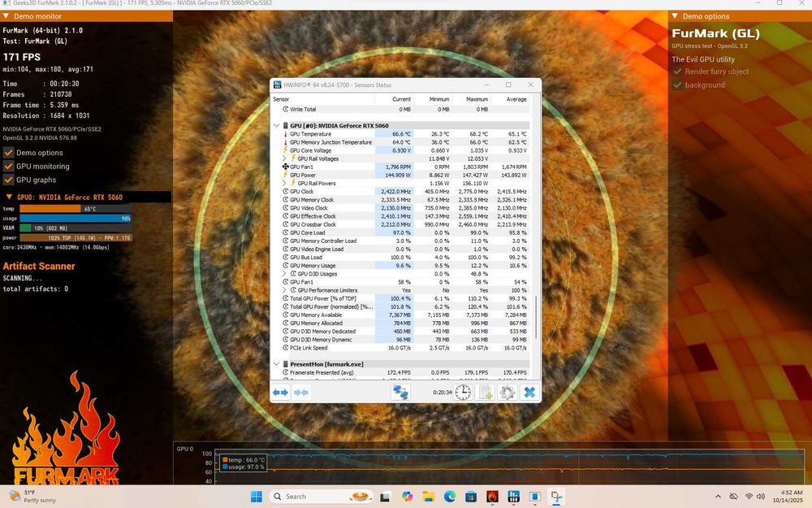
Task: Open the Windows Start menu
Action: coord(257,497)
